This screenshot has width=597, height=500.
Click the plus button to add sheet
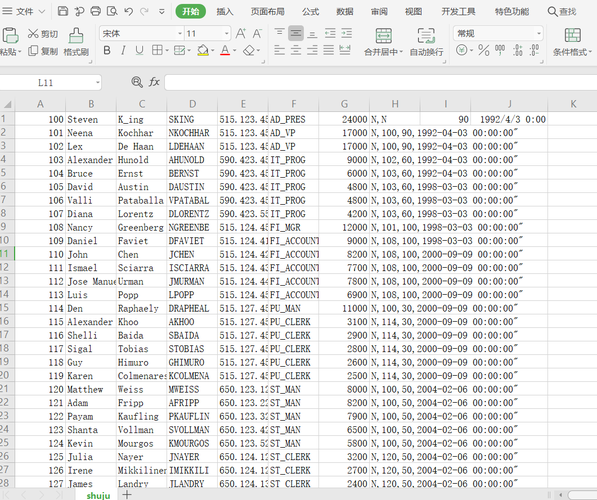point(127,495)
